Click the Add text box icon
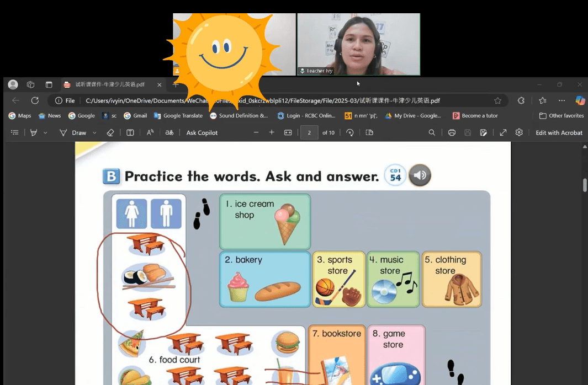The width and height of the screenshot is (588, 385). coord(130,132)
